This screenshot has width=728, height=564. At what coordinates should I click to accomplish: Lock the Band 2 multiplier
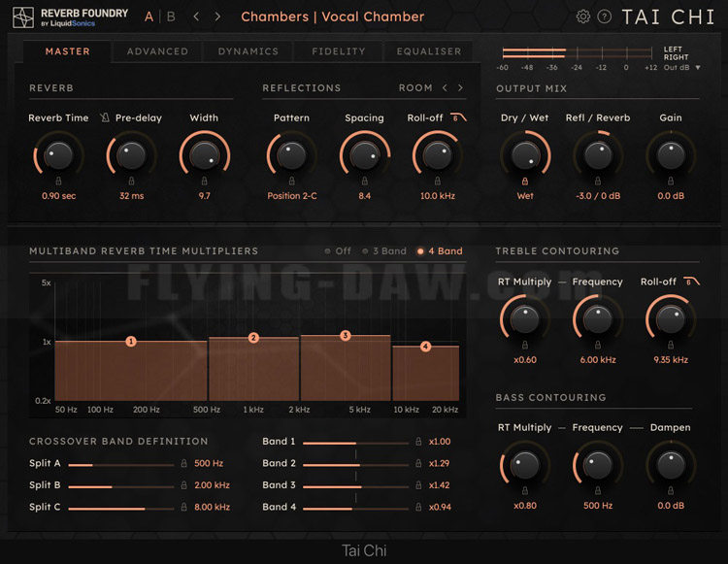point(418,463)
